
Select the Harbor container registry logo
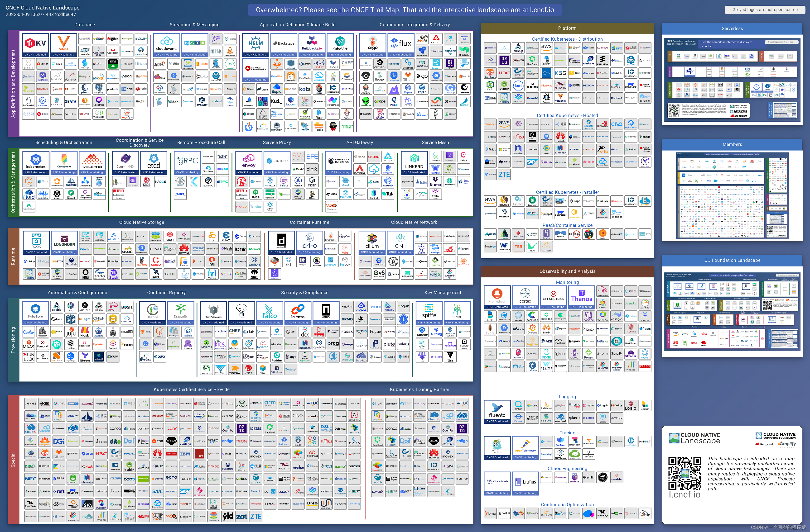point(153,312)
